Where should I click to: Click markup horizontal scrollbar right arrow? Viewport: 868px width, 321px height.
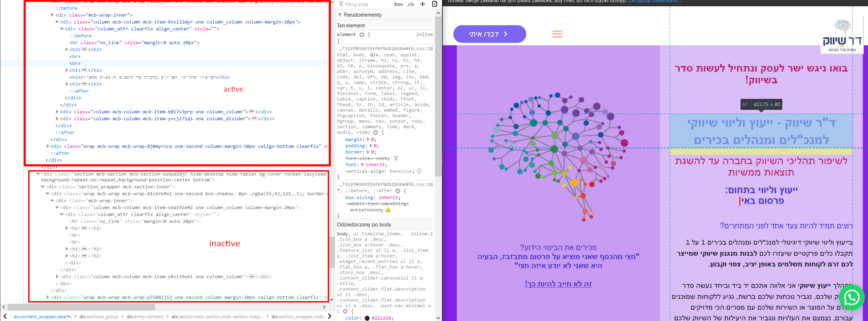click(324, 307)
